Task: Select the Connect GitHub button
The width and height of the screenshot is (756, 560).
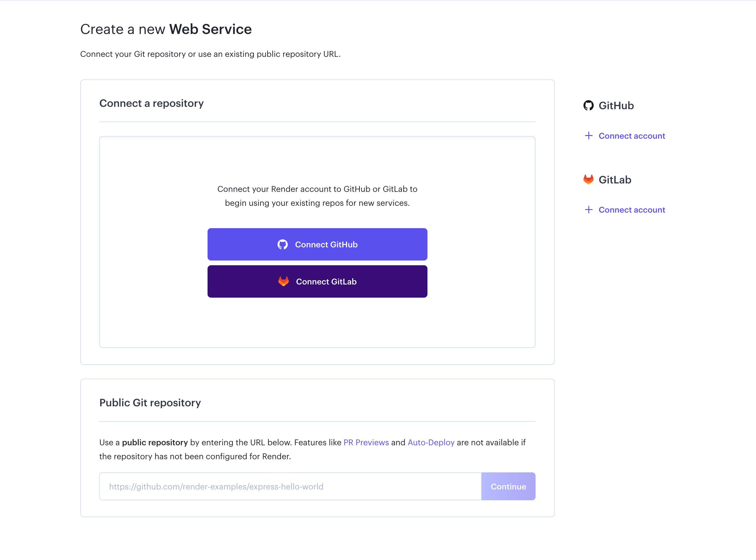Action: click(317, 244)
